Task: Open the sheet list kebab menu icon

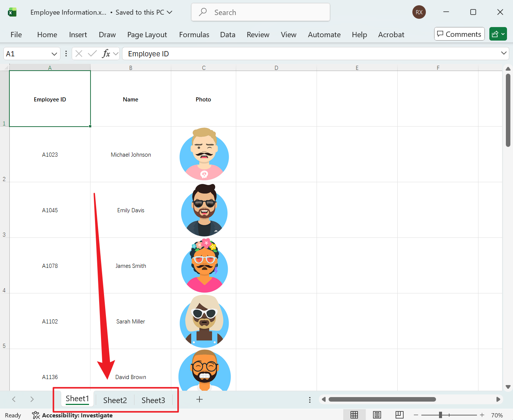Action: (x=310, y=399)
